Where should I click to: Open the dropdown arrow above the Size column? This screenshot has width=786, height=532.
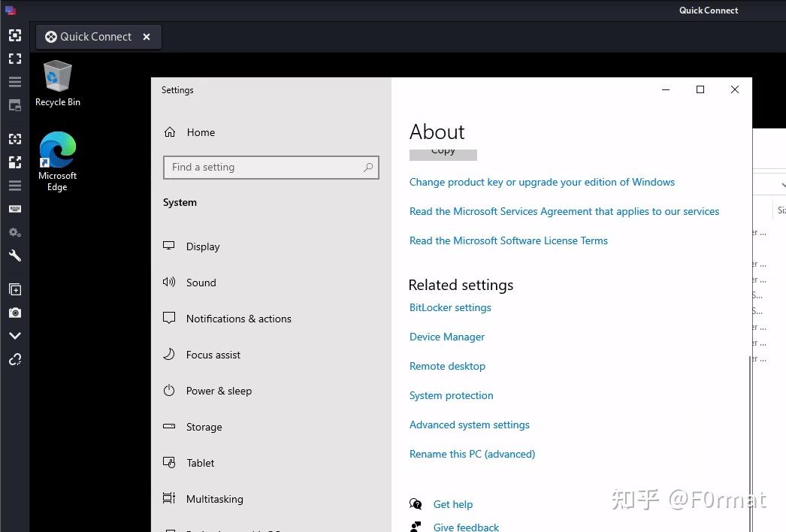tap(783, 183)
